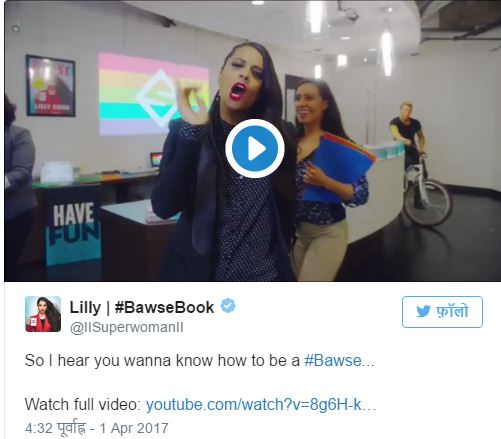The width and height of the screenshot is (501, 439).
Task: Click the blue verified badge next to Lilly
Action: pos(228,306)
